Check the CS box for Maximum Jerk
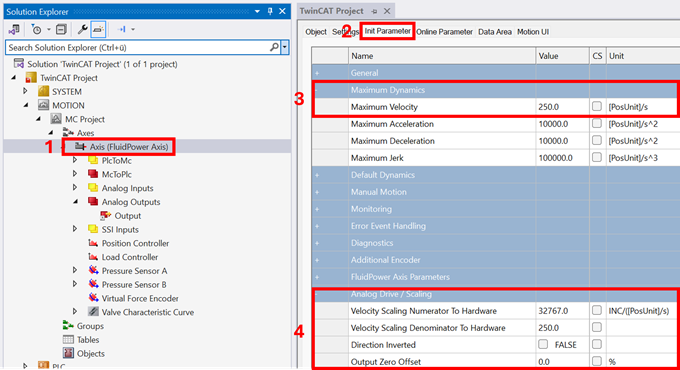 [597, 157]
